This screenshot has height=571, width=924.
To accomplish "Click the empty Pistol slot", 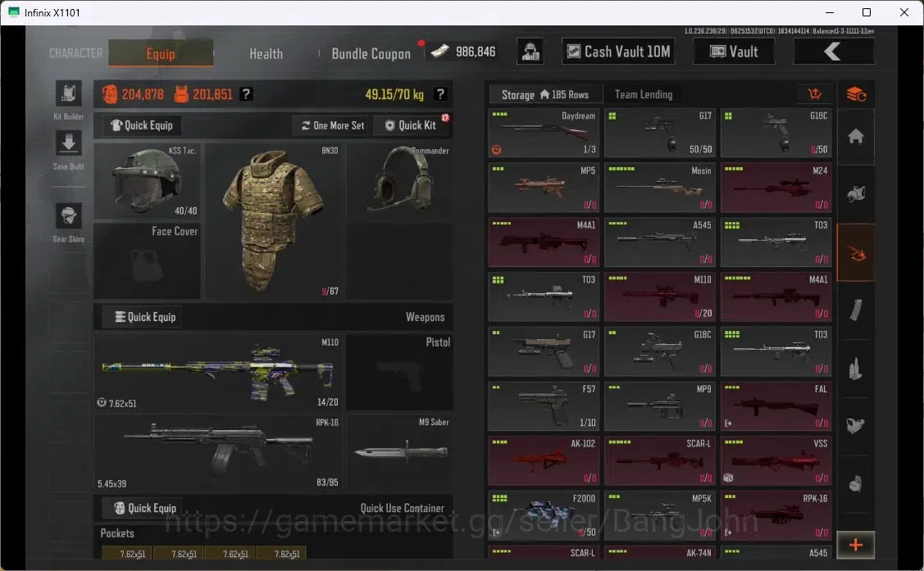I will pyautogui.click(x=399, y=372).
